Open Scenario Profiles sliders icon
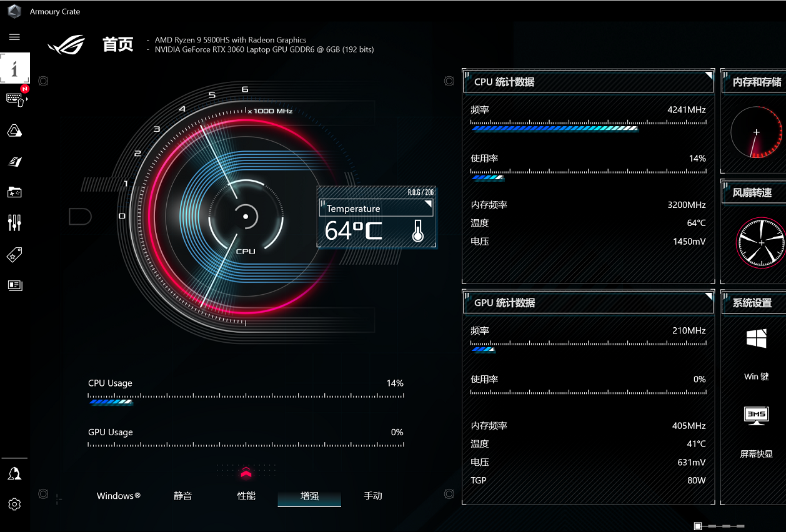 coord(14,222)
